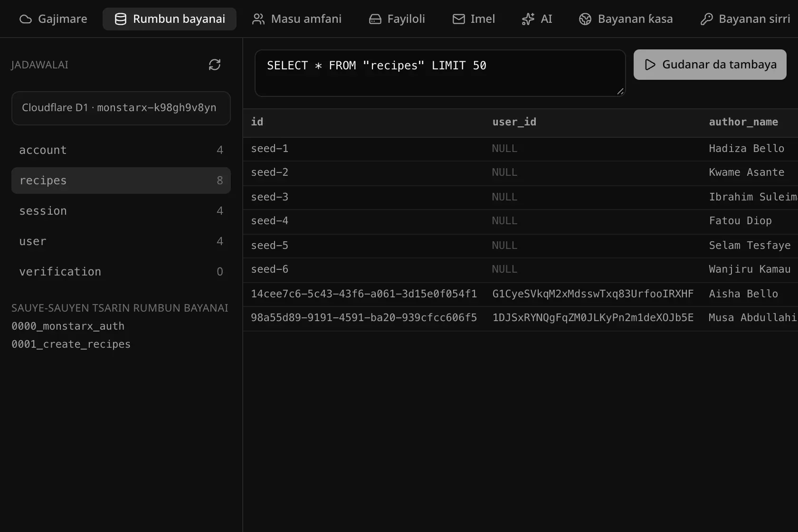Click the Fatou Diop author cell
The width and height of the screenshot is (798, 532).
click(740, 221)
